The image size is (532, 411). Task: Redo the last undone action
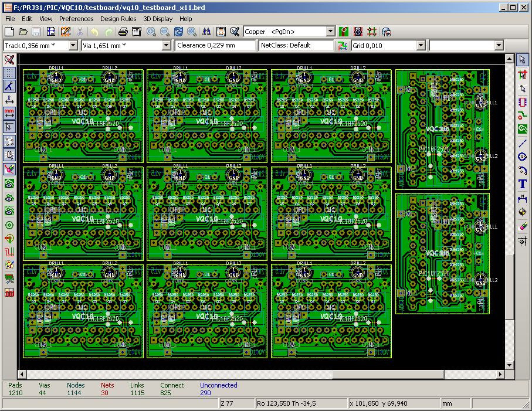click(109, 32)
